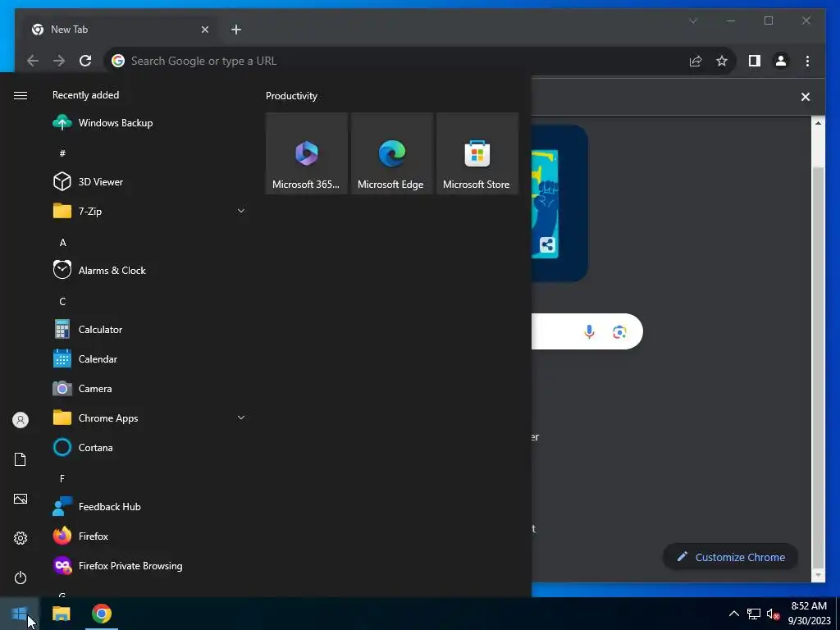Go back in Chrome
Image resolution: width=840 pixels, height=630 pixels.
(33, 61)
